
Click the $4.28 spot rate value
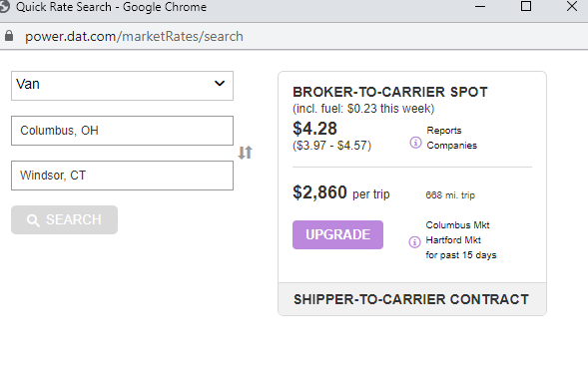pos(314,129)
